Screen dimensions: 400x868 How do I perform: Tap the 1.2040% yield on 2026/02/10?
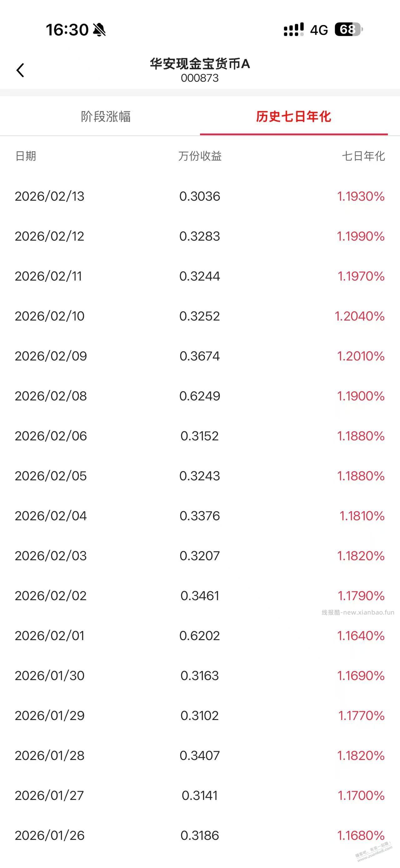[359, 316]
